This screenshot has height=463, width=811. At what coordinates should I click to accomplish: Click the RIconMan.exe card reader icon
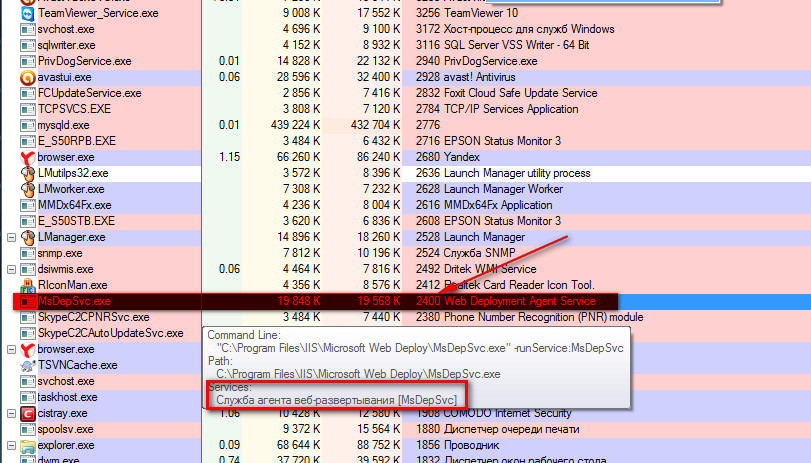point(27,286)
